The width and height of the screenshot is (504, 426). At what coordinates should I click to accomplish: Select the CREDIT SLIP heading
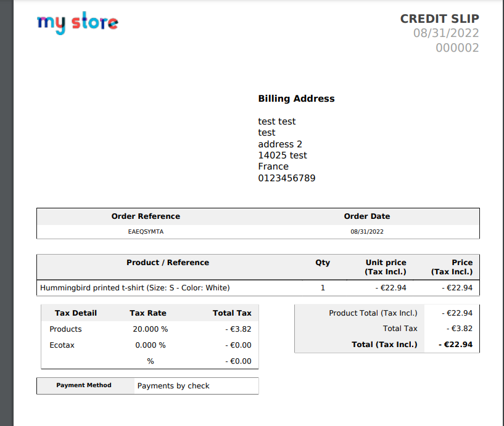[439, 18]
